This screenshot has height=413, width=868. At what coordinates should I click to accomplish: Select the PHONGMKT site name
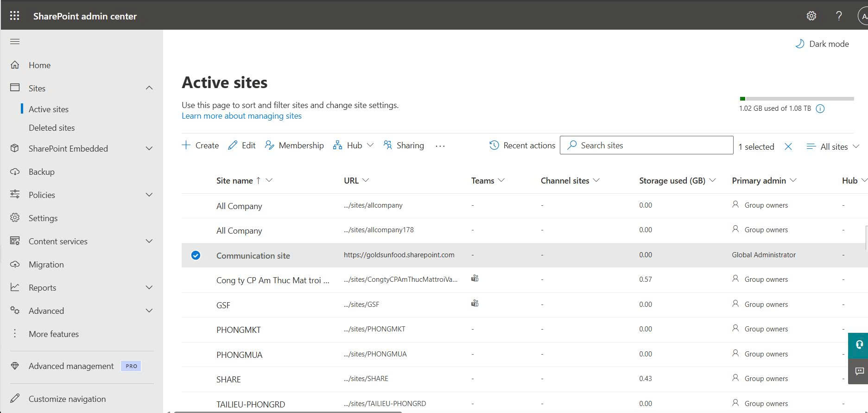239,330
